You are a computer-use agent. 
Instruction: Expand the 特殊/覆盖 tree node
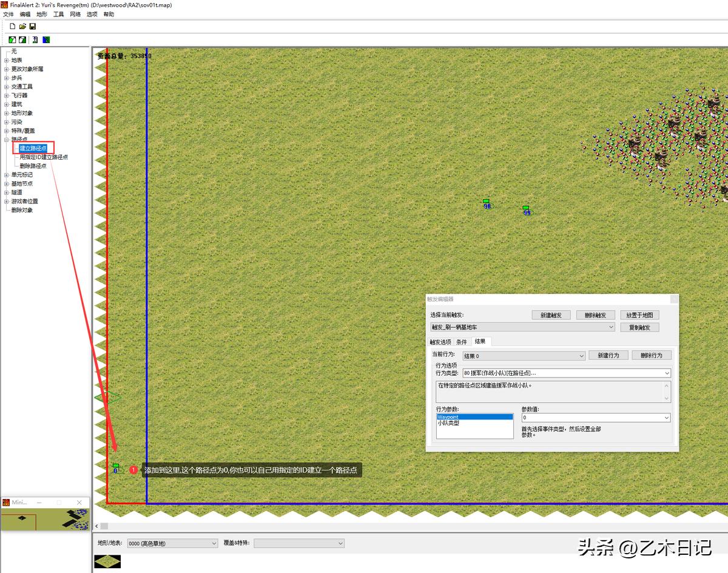coord(7,131)
